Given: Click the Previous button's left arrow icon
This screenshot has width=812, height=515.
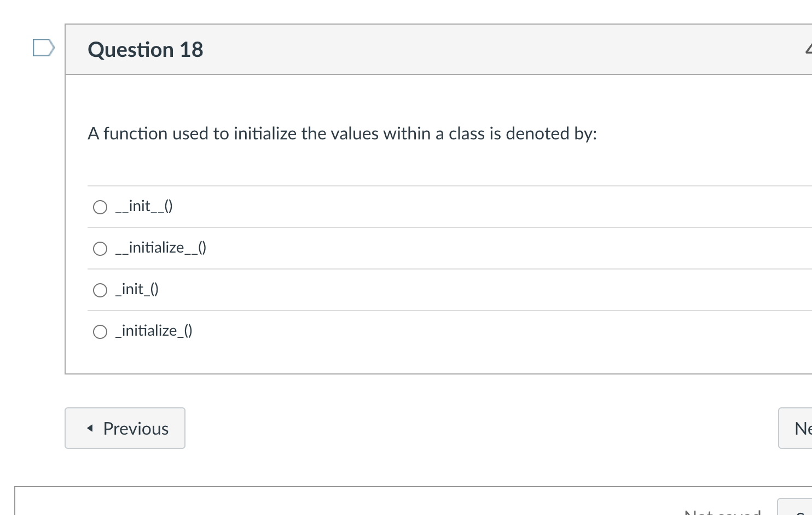Looking at the screenshot, I should click(90, 428).
